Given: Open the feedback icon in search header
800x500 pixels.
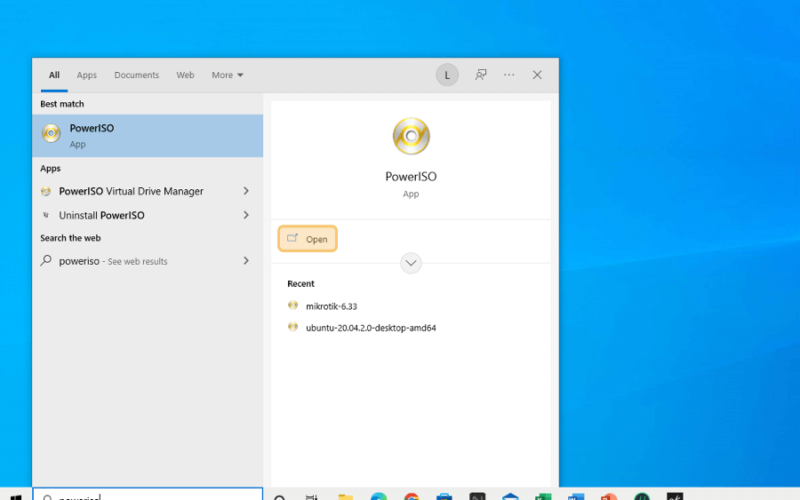Looking at the screenshot, I should coord(481,75).
